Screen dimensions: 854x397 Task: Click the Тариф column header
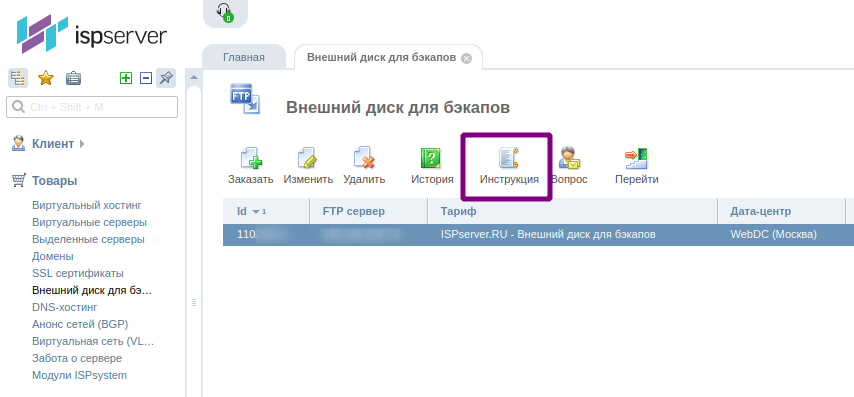click(x=572, y=211)
